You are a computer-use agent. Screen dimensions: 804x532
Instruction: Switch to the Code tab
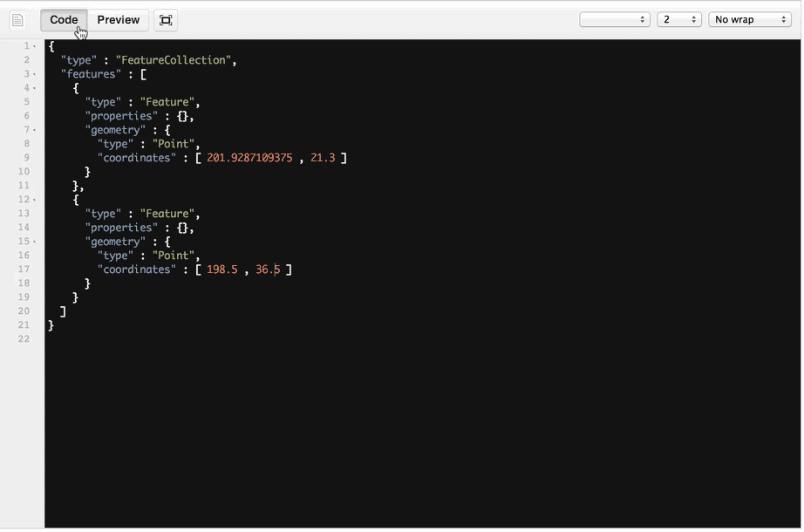coord(64,20)
